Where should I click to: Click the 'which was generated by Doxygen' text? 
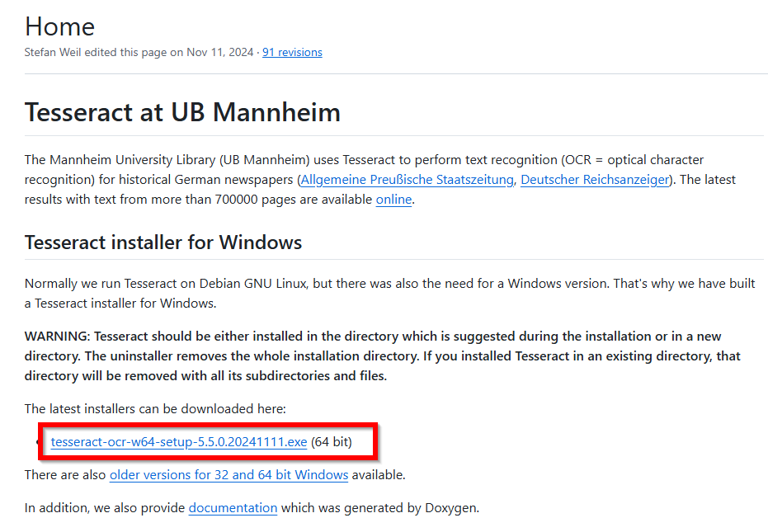tap(380, 508)
